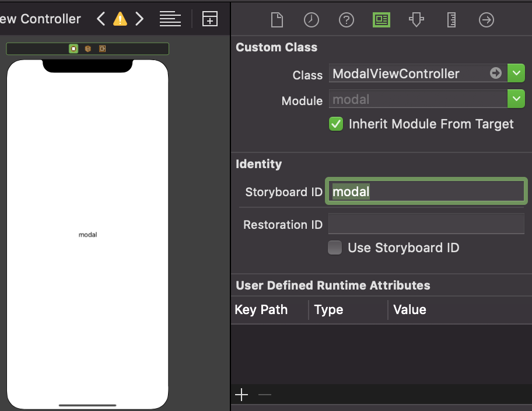
Task: Open the Quick Help inspector tab
Action: click(x=346, y=20)
